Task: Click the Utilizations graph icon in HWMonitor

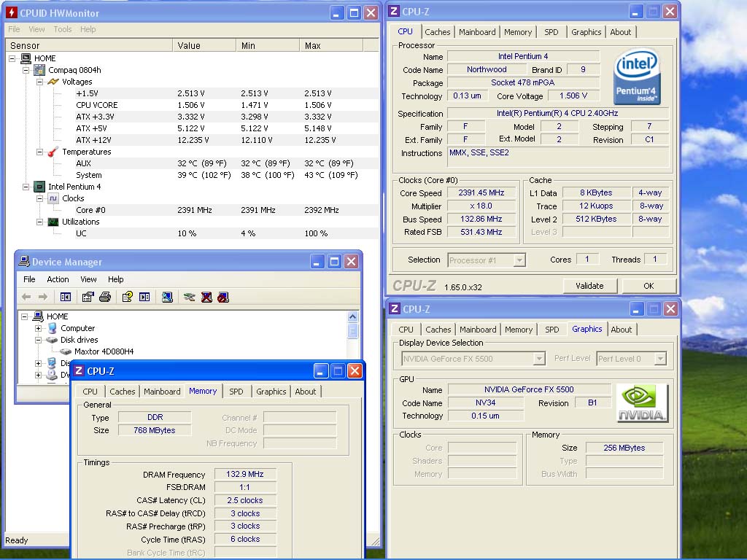Action: point(53,222)
